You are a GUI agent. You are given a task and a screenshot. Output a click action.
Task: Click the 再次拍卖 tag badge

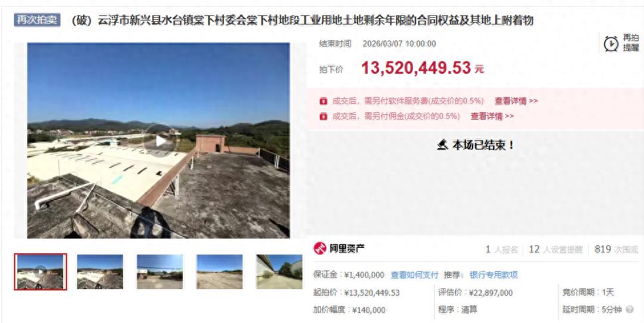(37, 20)
